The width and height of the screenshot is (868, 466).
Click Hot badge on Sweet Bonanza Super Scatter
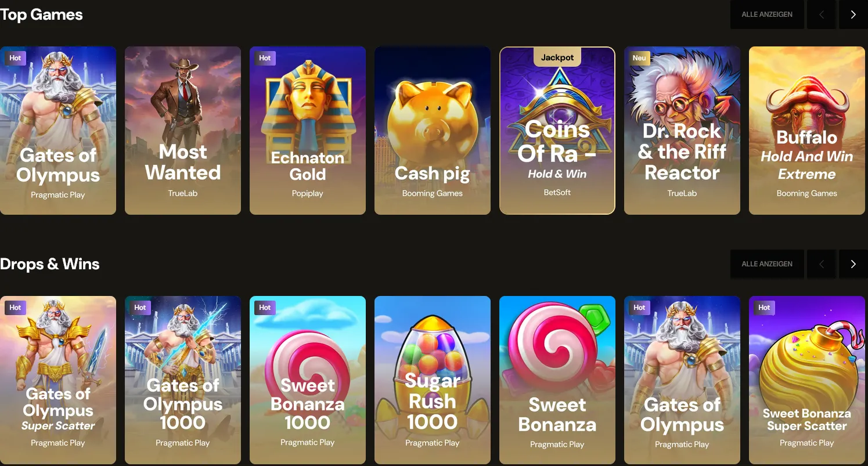(764, 308)
